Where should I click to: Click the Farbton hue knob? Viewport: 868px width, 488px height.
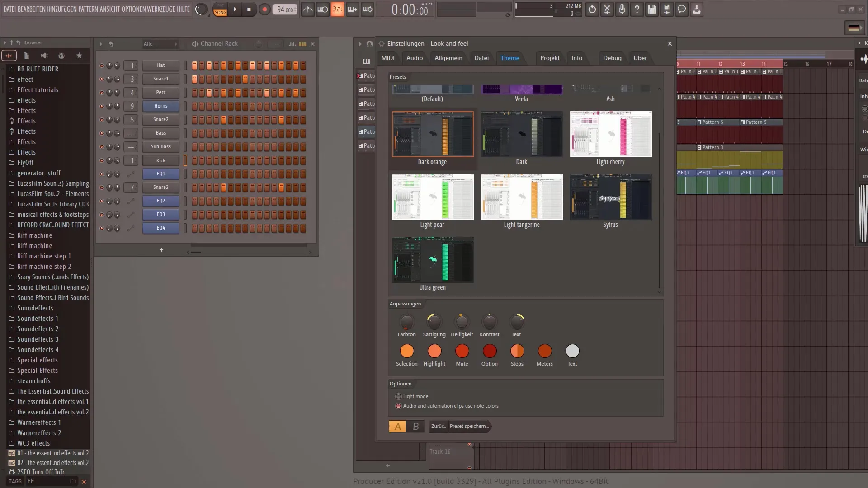click(406, 322)
